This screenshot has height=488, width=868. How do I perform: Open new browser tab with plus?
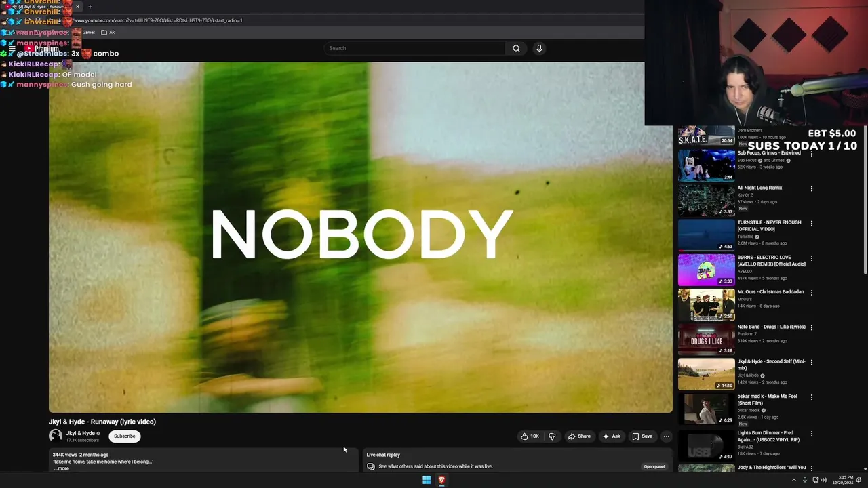(x=90, y=7)
